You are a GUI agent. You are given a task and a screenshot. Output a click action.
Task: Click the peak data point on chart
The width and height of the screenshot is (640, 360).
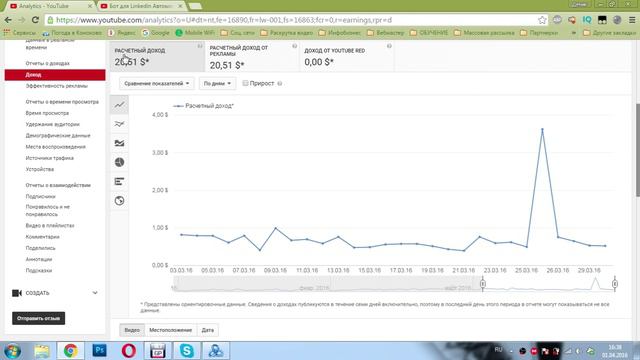pos(542,129)
